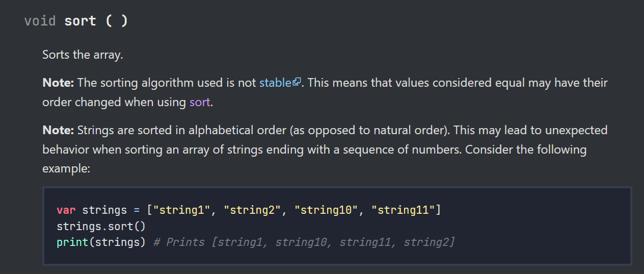Screen dimensions: 644x274
Task: Click the "Sorts the array." description text
Action: (x=83, y=55)
